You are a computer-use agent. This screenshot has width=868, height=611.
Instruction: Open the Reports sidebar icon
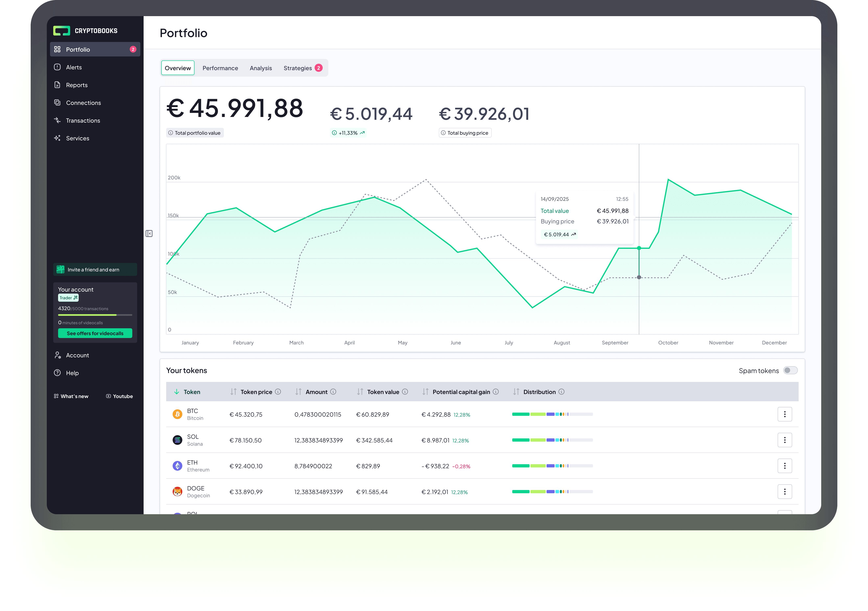coord(57,85)
